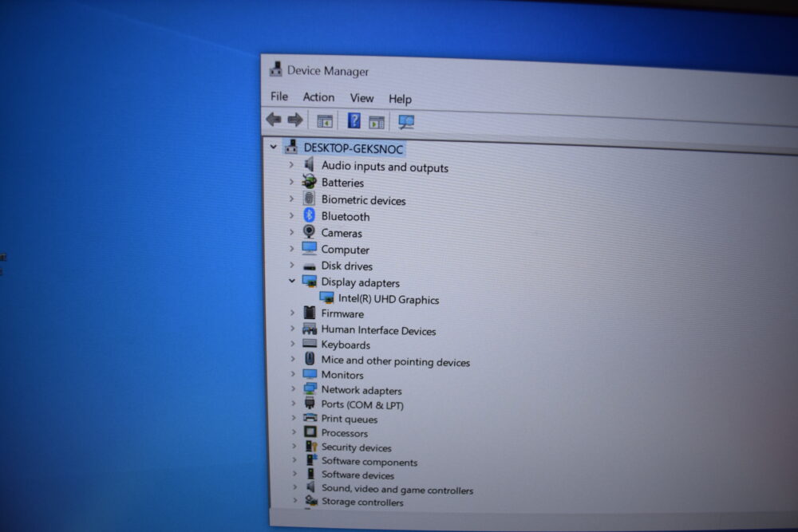Click the Intel(R) UHD Graphics device icon

(326, 298)
